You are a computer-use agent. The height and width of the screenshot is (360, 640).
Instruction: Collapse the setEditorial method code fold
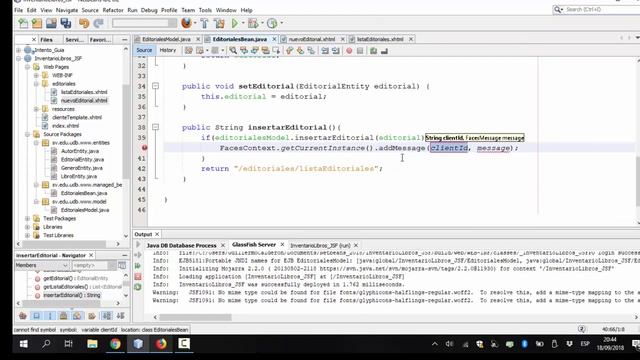(x=156, y=86)
